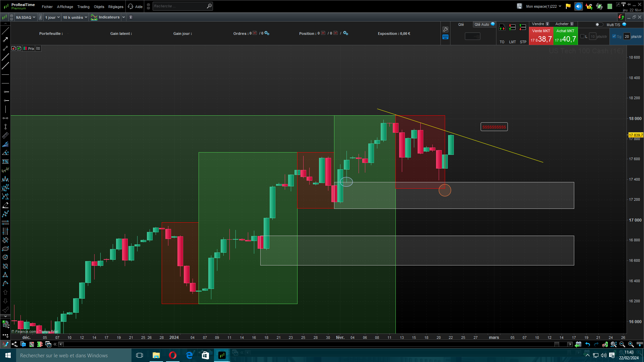Select the STP stop order icon

click(x=523, y=27)
